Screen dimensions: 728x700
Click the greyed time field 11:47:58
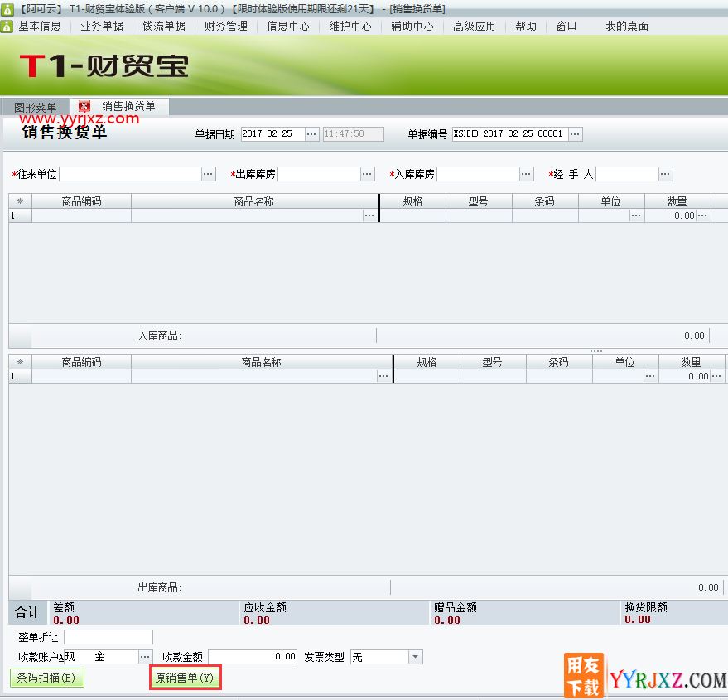coord(354,134)
